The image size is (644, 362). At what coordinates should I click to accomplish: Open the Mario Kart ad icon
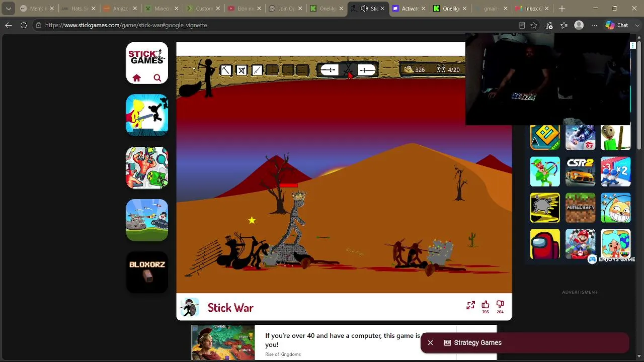pos(580,244)
